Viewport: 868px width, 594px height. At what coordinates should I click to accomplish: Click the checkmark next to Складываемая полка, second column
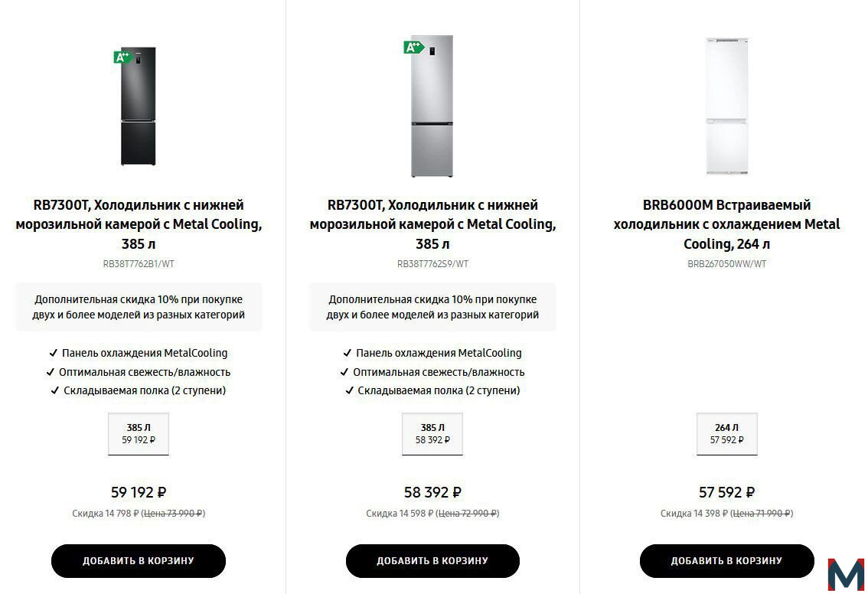point(349,390)
